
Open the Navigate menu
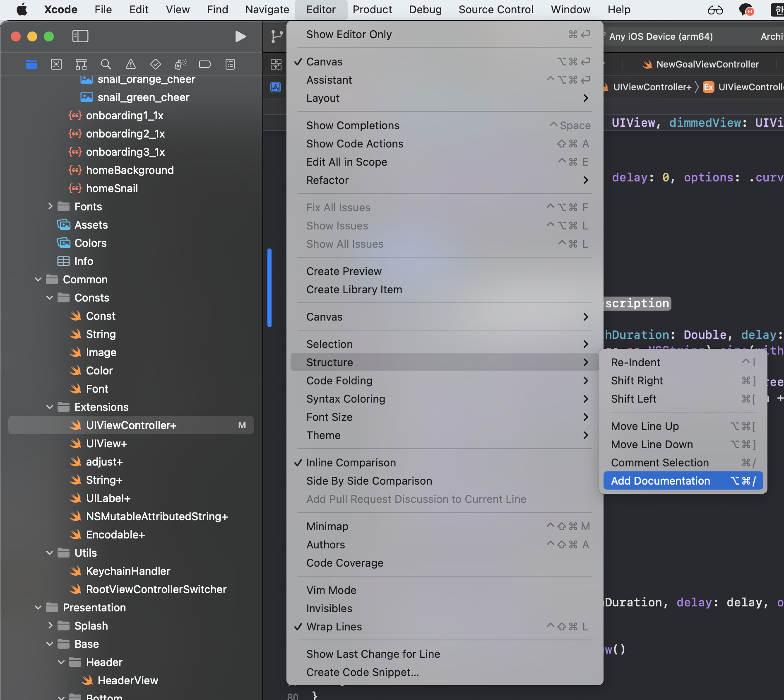267,10
